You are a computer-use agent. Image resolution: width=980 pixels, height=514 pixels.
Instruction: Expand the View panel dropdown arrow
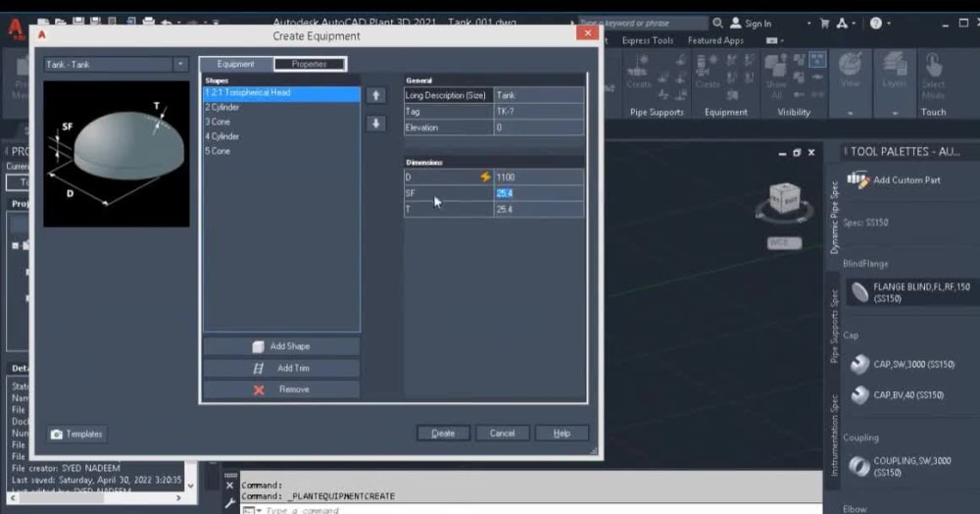(850, 113)
